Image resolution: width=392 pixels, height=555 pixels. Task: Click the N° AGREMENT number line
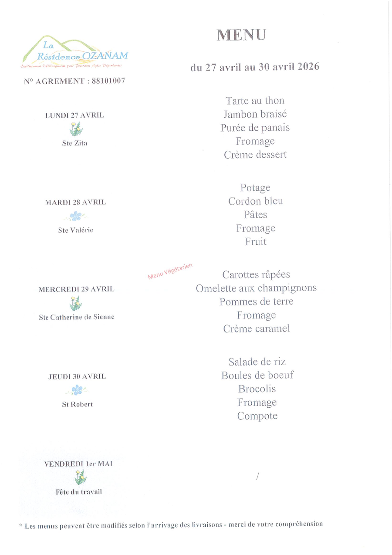tap(74, 81)
